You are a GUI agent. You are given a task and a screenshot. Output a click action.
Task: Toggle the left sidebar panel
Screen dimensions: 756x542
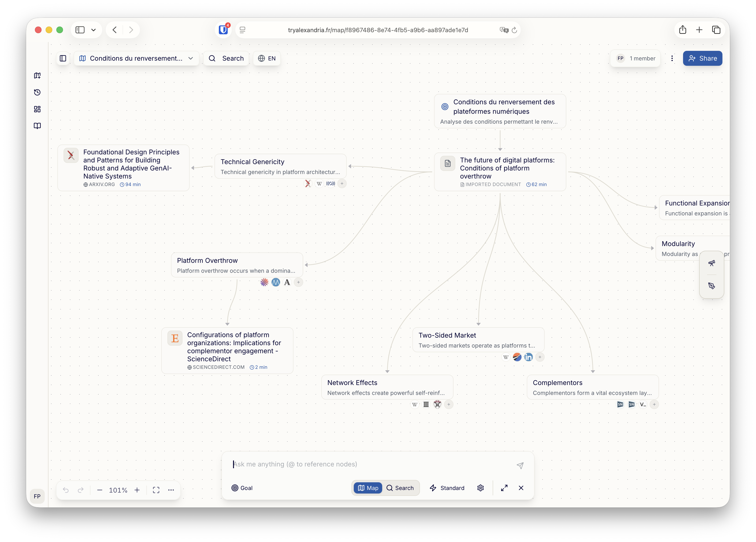(63, 58)
